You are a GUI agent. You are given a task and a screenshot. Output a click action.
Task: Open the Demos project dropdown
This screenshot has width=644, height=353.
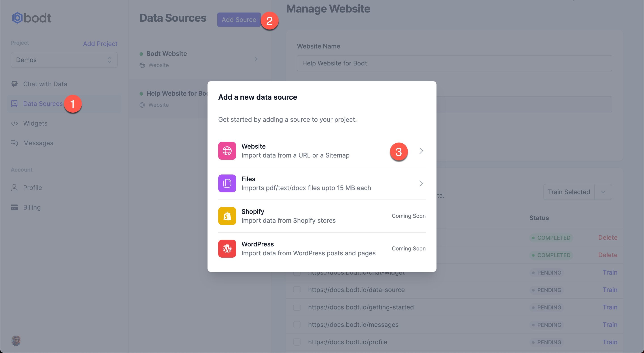(x=64, y=60)
